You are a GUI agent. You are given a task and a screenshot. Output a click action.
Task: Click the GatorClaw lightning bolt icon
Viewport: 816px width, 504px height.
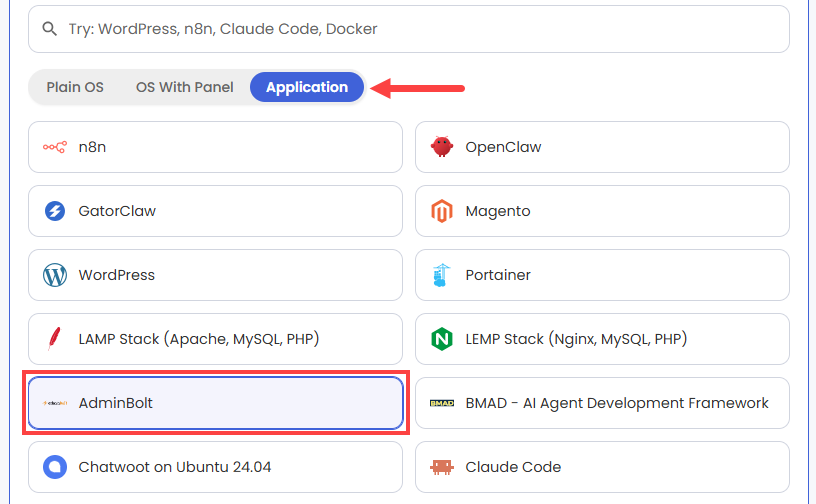(55, 211)
